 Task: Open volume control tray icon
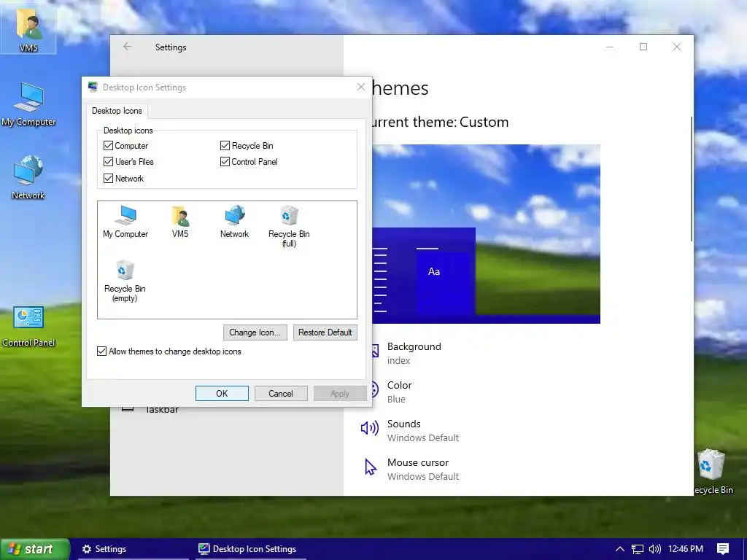(x=655, y=549)
